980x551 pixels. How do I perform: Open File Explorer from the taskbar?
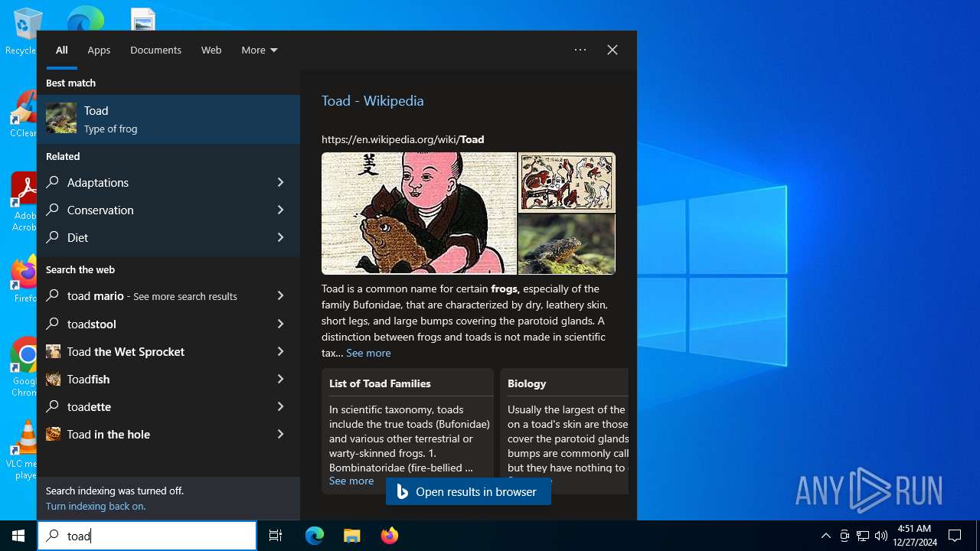pos(351,536)
